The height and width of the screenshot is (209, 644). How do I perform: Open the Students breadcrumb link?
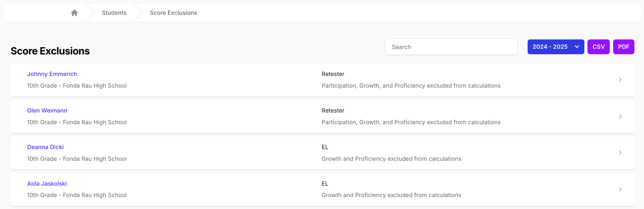click(x=114, y=13)
